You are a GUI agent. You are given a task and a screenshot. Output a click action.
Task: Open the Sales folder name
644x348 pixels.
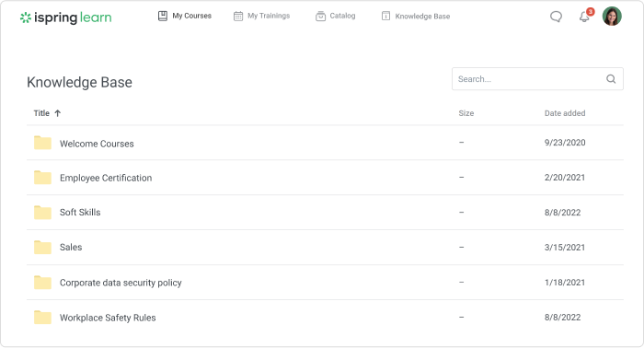pos(71,247)
